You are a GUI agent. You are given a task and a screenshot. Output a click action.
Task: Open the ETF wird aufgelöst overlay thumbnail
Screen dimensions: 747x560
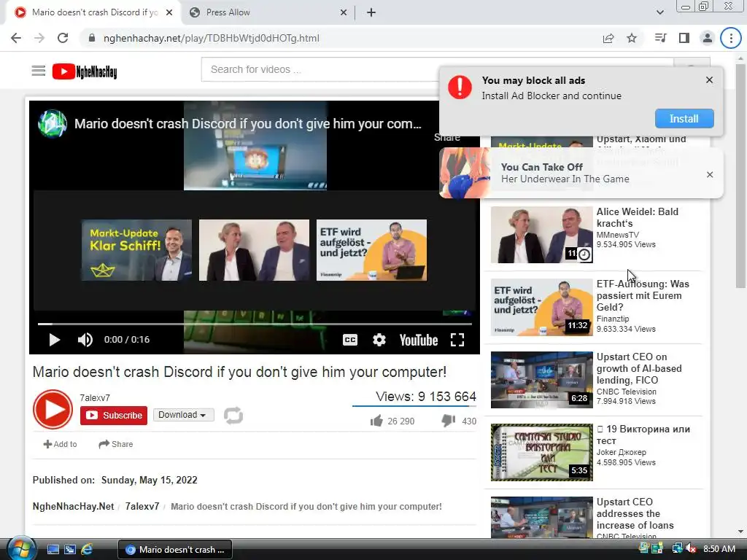point(371,250)
